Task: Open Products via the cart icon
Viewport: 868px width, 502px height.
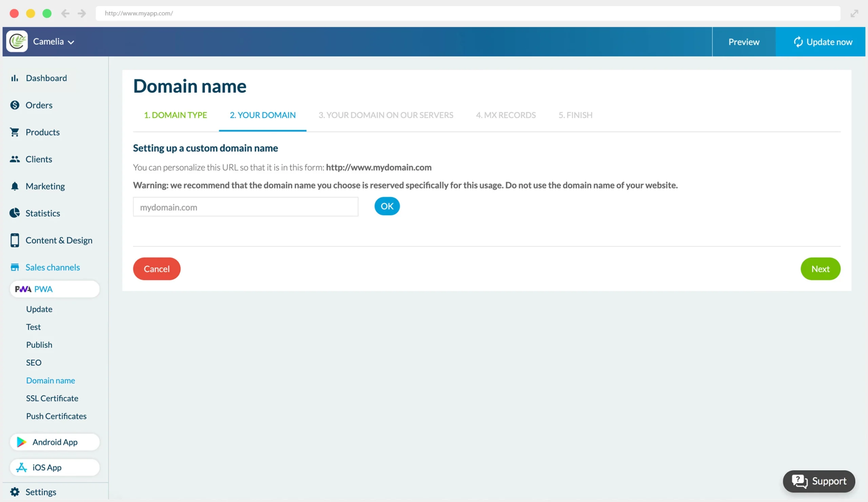Action: click(x=15, y=132)
